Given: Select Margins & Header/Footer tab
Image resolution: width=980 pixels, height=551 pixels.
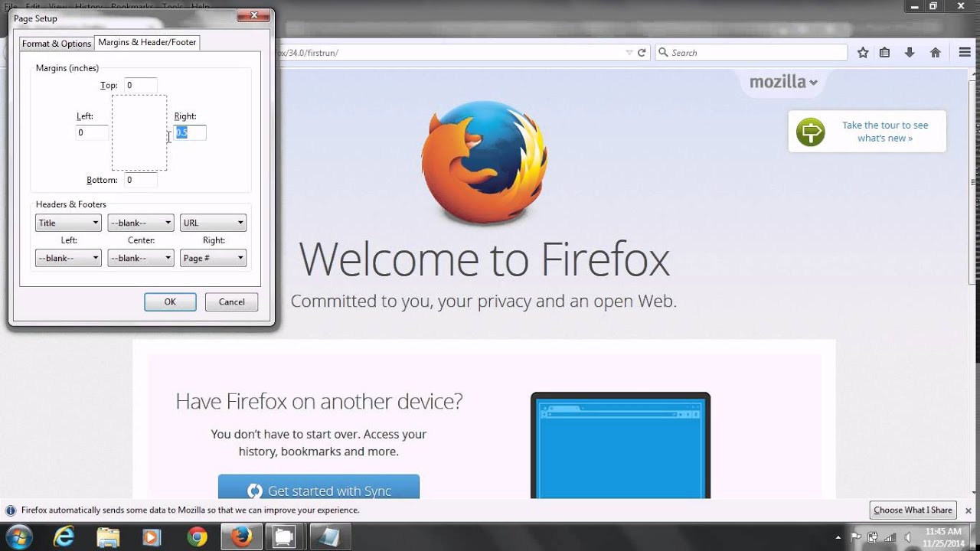Looking at the screenshot, I should coord(147,42).
